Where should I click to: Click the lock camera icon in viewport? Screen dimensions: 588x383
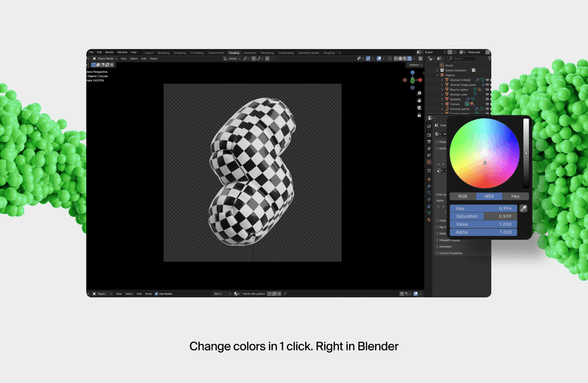[x=419, y=115]
